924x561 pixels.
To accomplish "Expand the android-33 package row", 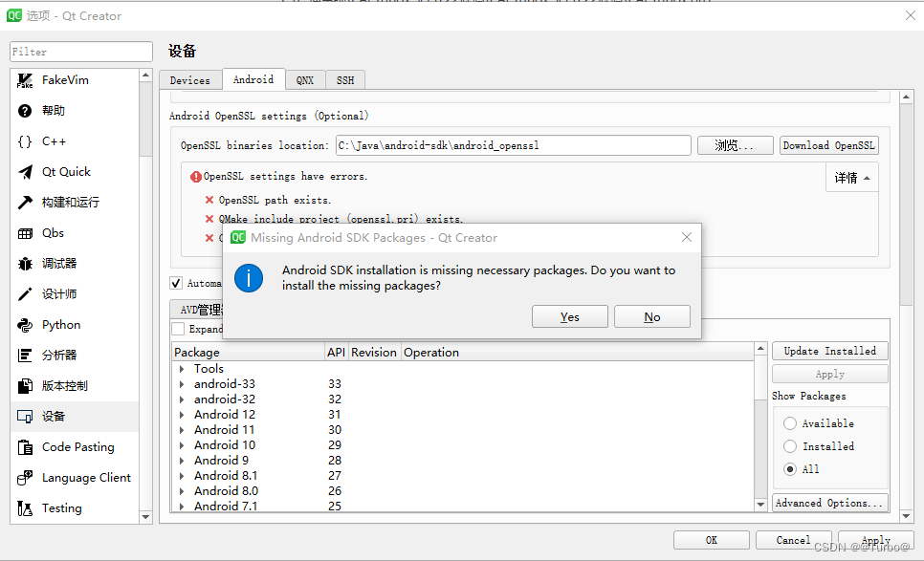I will coord(182,384).
